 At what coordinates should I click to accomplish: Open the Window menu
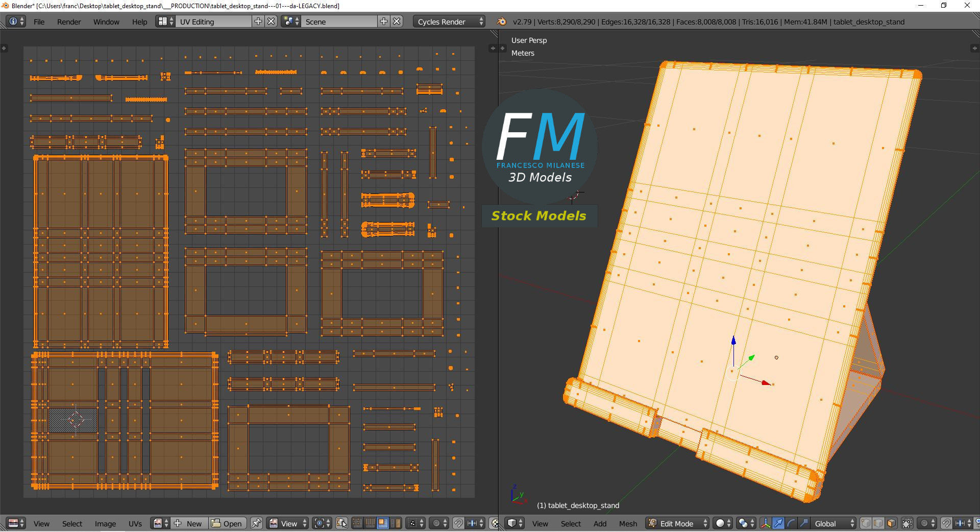106,22
